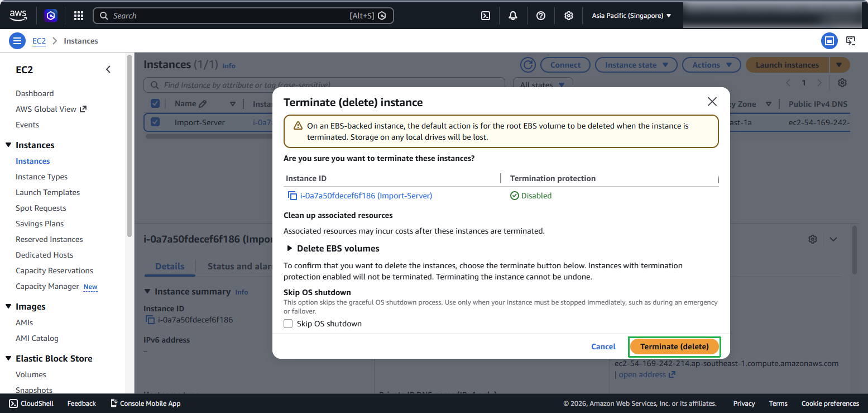868x413 pixels.
Task: Focus the top Search box
Action: (x=243, y=16)
